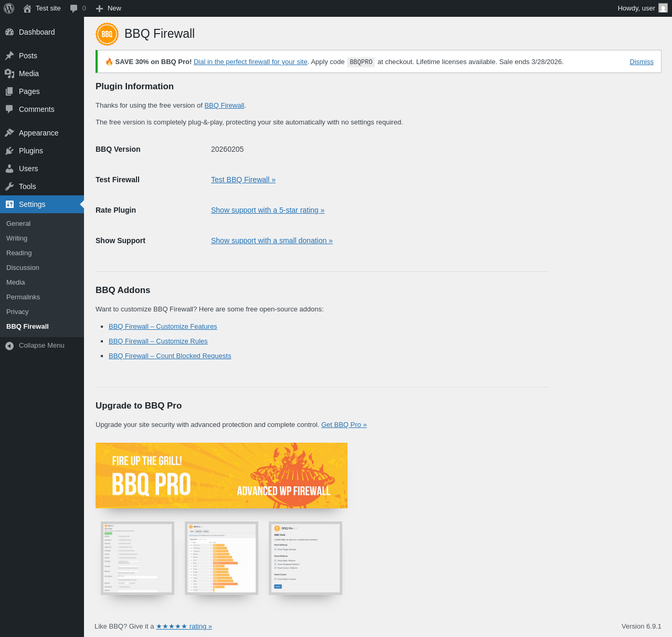
Task: Click the orange BBQ logo badge
Action: pyautogui.click(x=107, y=34)
